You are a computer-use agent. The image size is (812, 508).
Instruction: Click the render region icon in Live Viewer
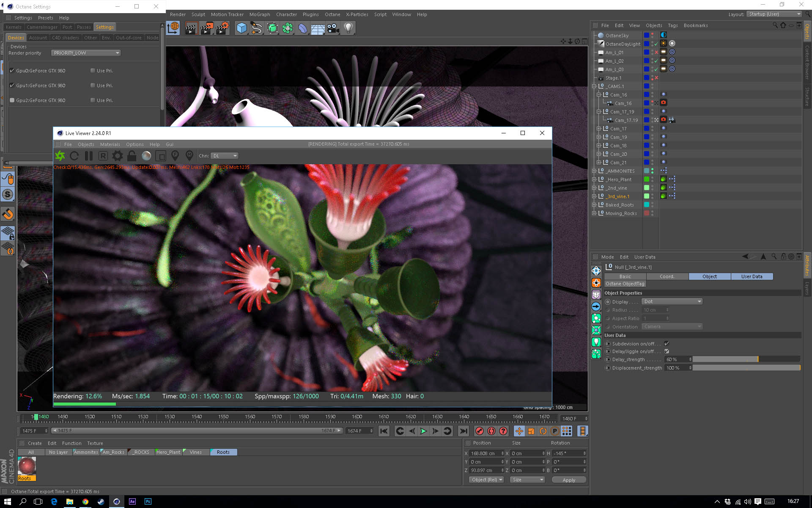click(161, 156)
